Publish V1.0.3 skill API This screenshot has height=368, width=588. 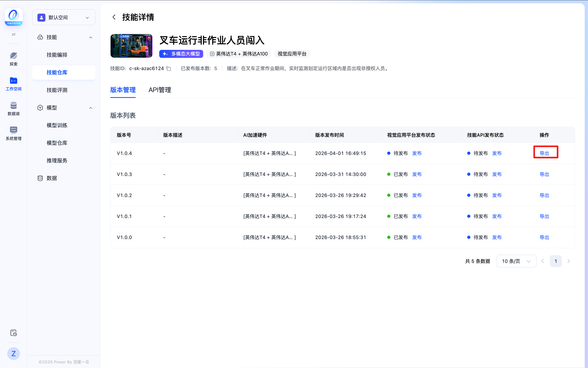click(x=497, y=174)
